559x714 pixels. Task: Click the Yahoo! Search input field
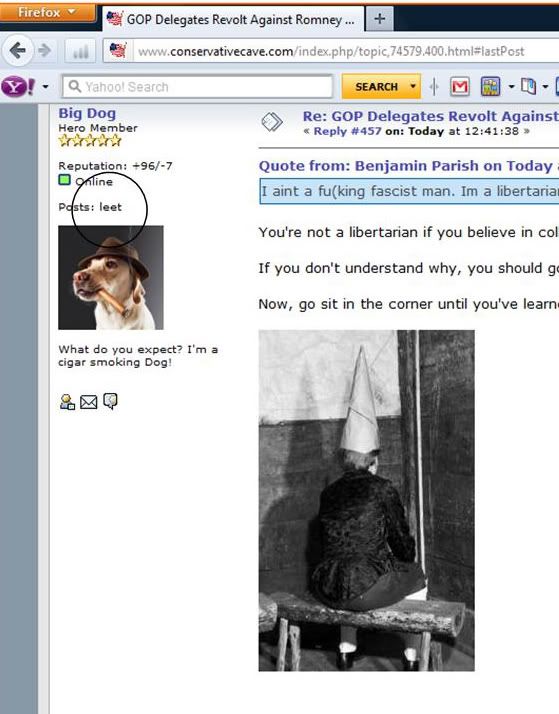pyautogui.click(x=198, y=87)
